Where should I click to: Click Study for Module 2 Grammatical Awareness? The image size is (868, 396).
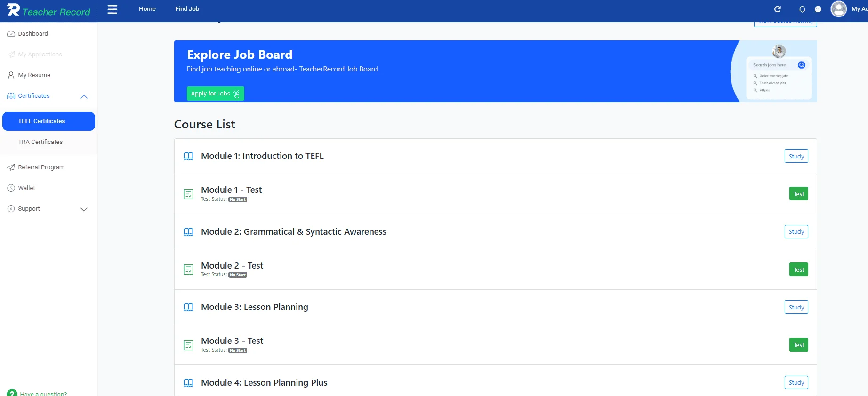pos(796,231)
